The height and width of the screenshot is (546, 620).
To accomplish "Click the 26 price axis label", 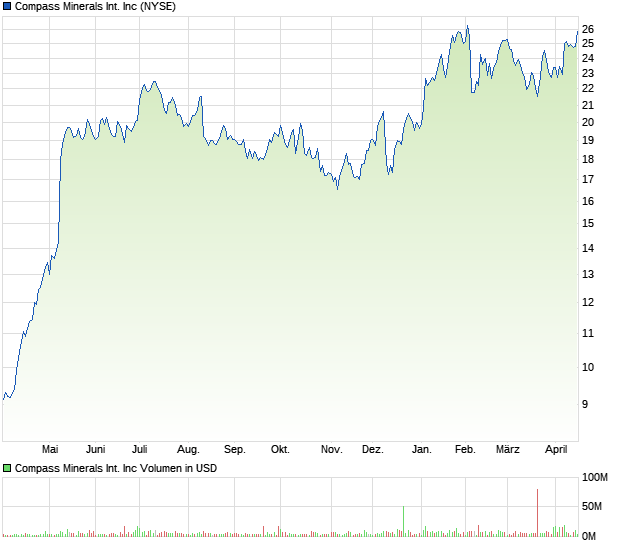I will (588, 29).
